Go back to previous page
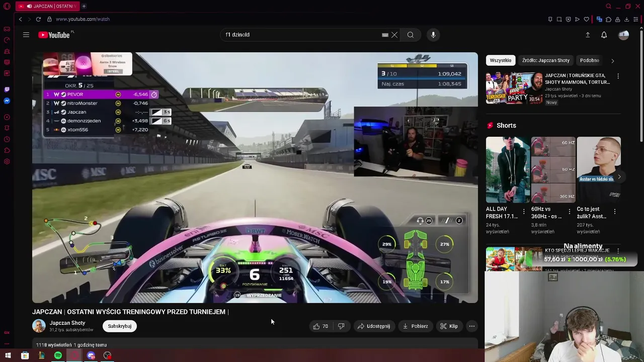 pyautogui.click(x=20, y=19)
